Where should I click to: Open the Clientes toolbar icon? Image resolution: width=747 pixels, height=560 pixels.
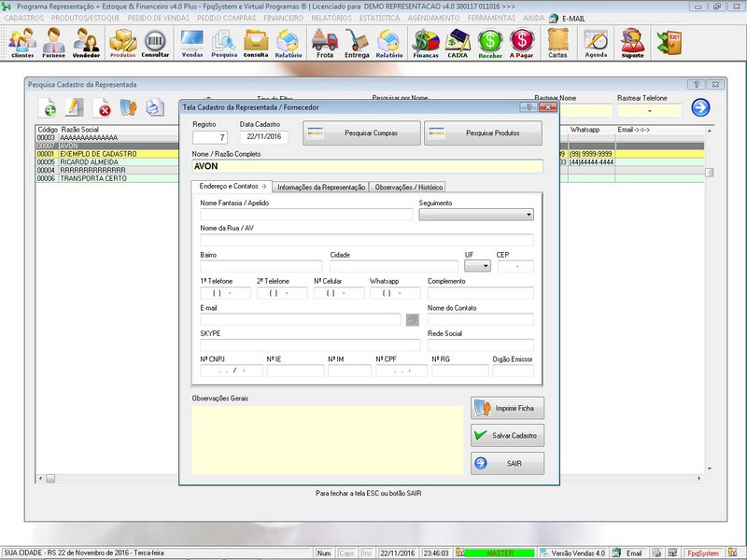pyautogui.click(x=22, y=43)
